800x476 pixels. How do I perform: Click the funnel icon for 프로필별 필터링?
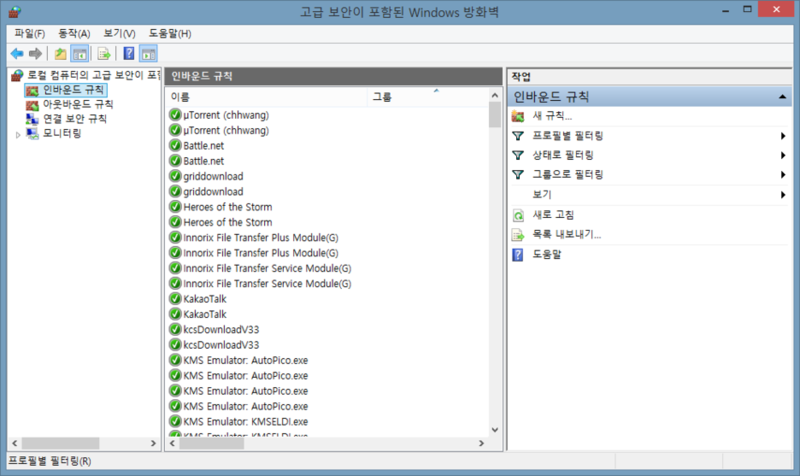[518, 136]
